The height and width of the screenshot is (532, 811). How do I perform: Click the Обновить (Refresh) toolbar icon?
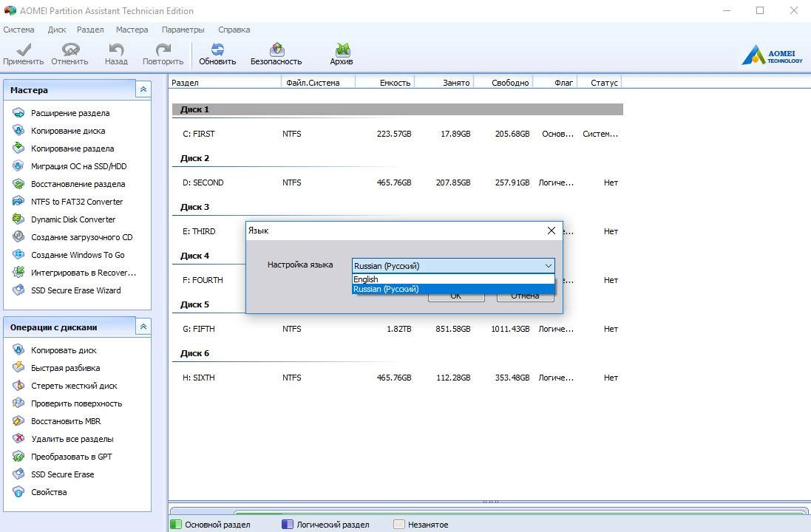[218, 50]
